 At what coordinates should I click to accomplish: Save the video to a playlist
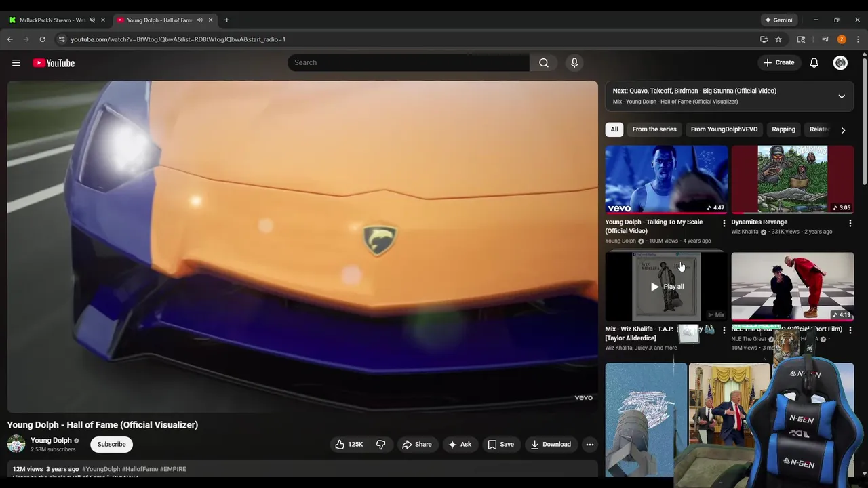click(500, 444)
